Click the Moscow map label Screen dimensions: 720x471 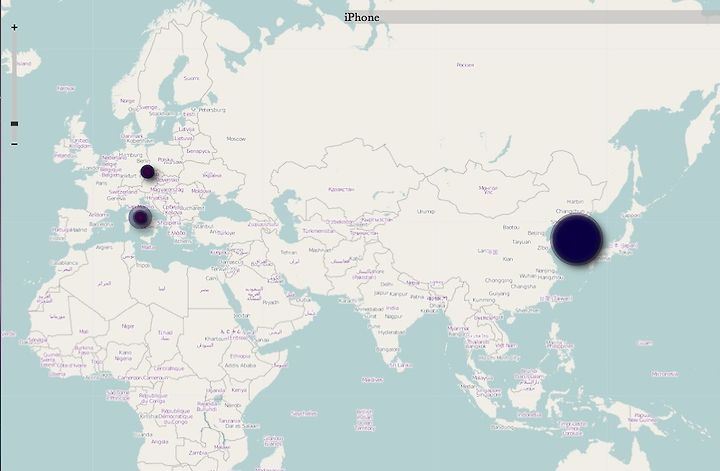[x=236, y=139]
